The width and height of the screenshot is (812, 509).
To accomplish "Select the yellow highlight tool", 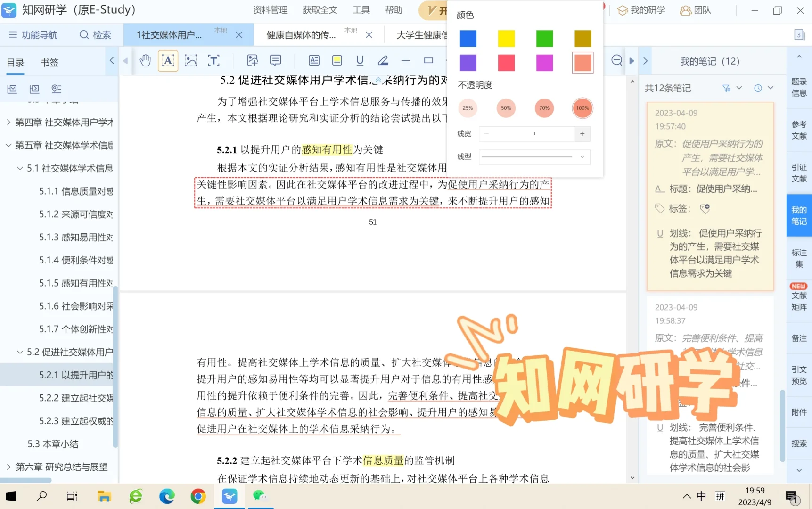I will pyautogui.click(x=336, y=60).
